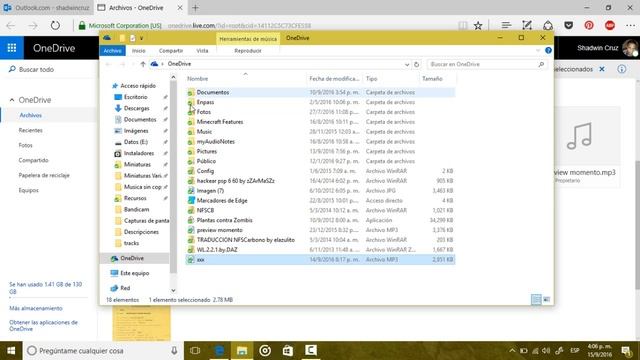
Task: Refresh the OneDrive folder view
Action: point(416,64)
